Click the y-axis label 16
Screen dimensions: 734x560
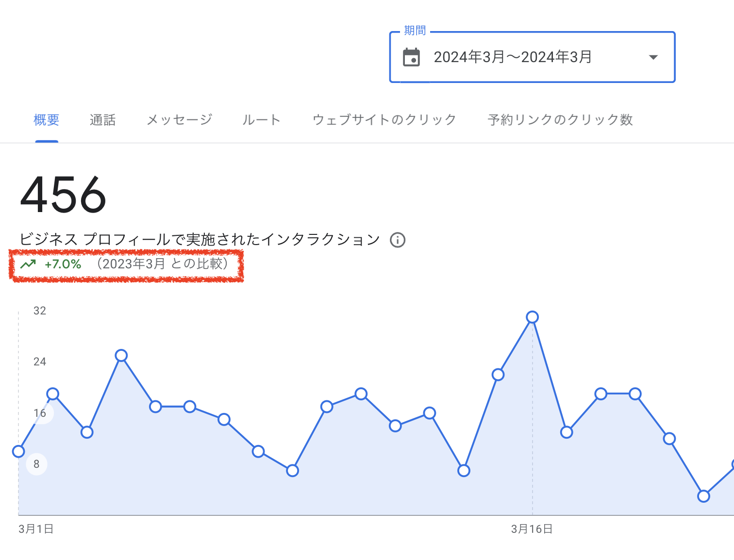[40, 413]
